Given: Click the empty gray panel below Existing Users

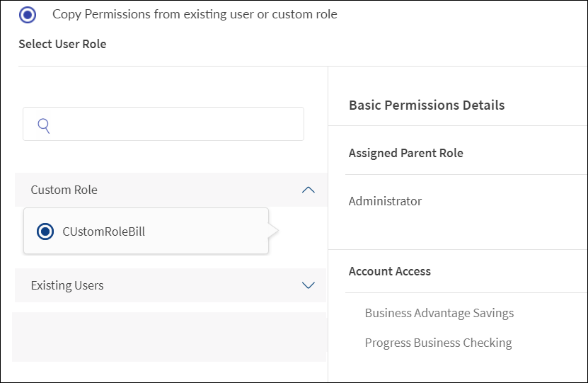Looking at the screenshot, I should tap(169, 336).
